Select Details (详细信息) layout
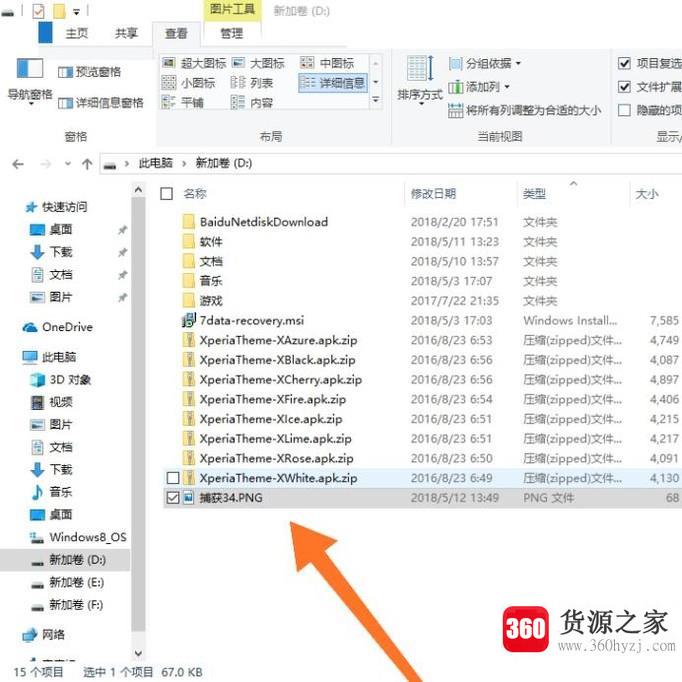The width and height of the screenshot is (682, 682). pyautogui.click(x=333, y=83)
